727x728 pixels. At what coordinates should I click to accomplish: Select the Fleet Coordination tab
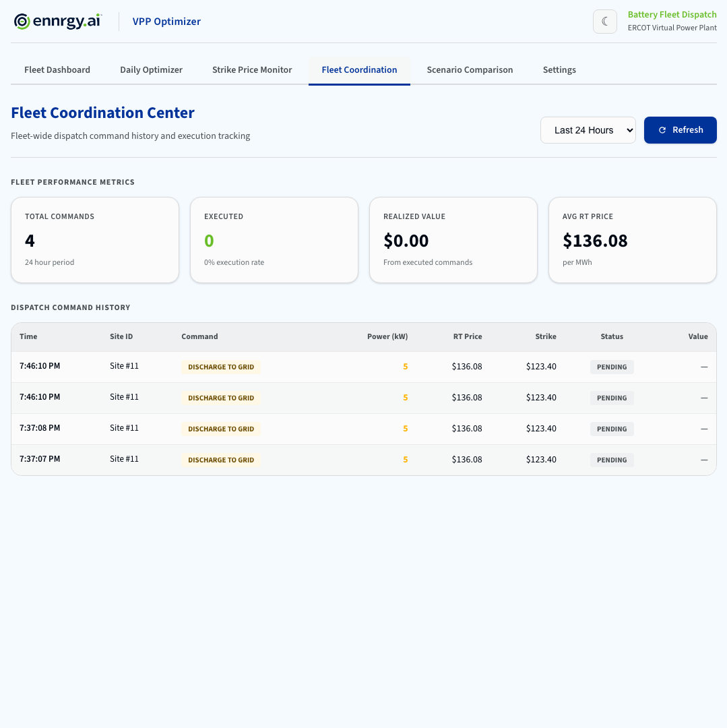(x=359, y=70)
